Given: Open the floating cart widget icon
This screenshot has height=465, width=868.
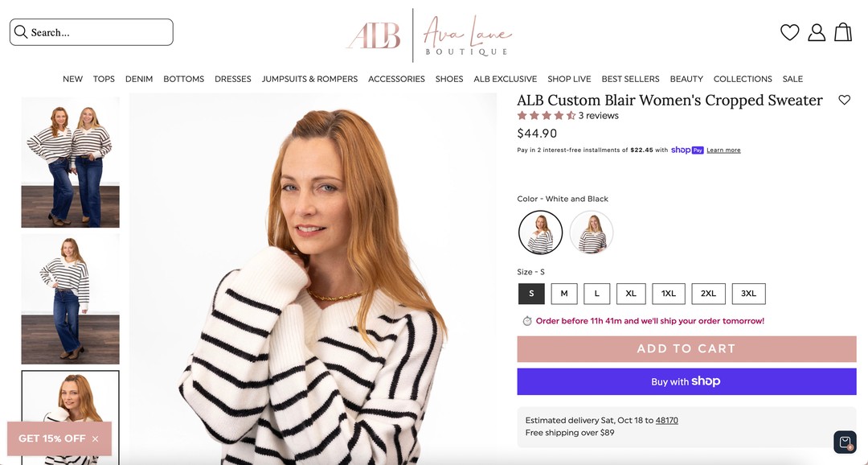Looking at the screenshot, I should pos(845,442).
